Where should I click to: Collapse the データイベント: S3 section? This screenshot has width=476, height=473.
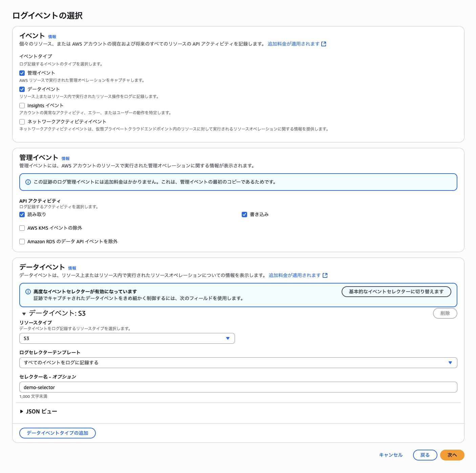point(24,314)
